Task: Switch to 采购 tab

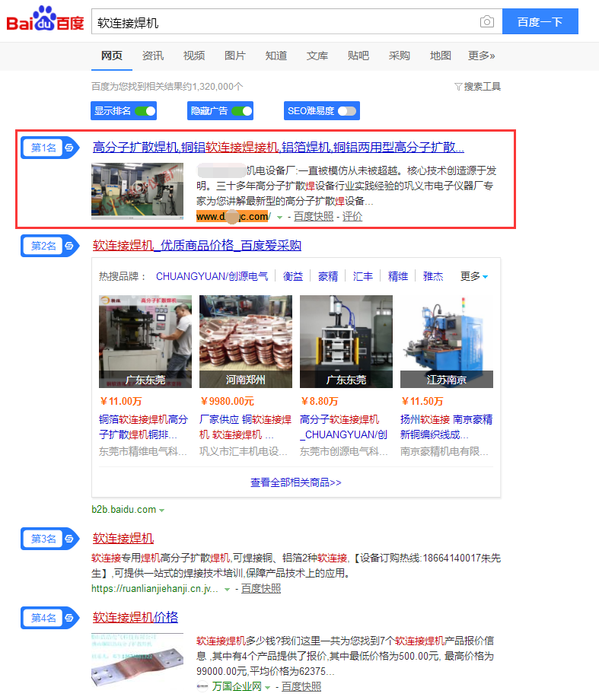Action: tap(400, 56)
